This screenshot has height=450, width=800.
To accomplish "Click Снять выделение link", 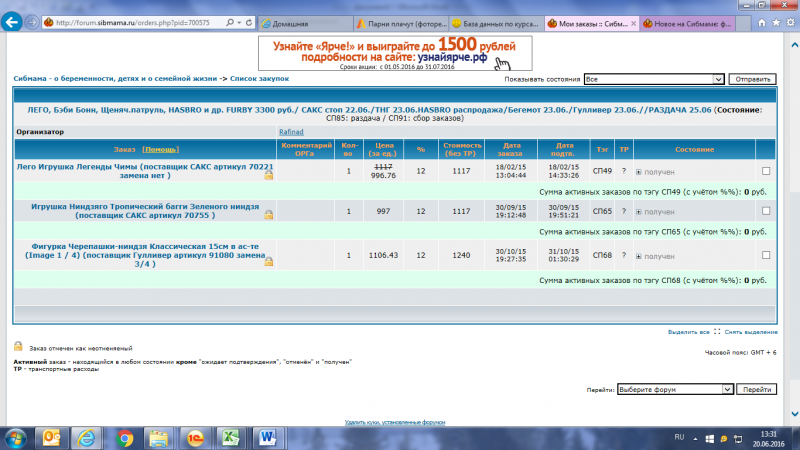I will coord(751,332).
